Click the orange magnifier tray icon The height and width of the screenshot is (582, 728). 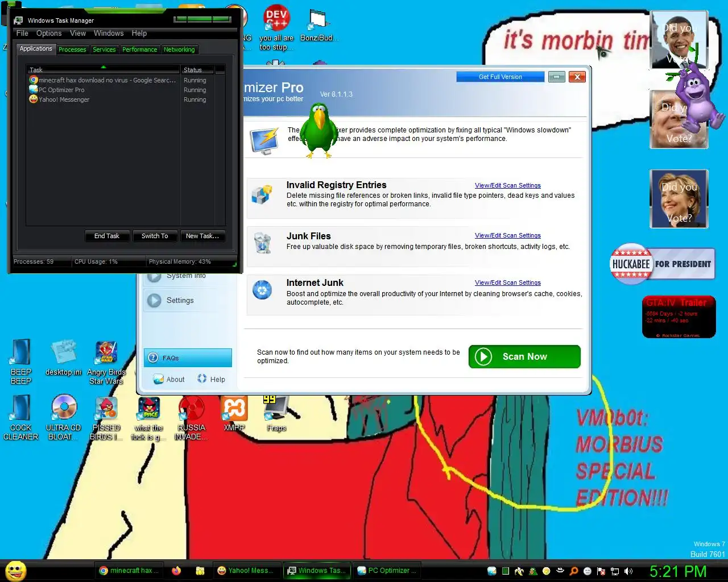tap(574, 571)
